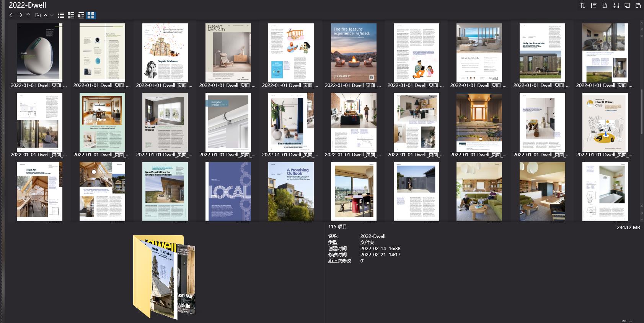Open the Only the Essentials page thumbnail

542,52
